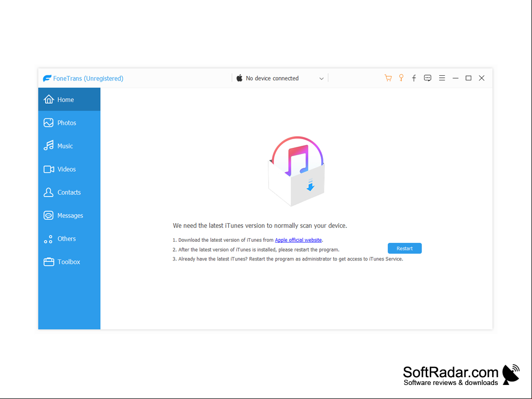Close the FoneTrans window

pyautogui.click(x=482, y=78)
